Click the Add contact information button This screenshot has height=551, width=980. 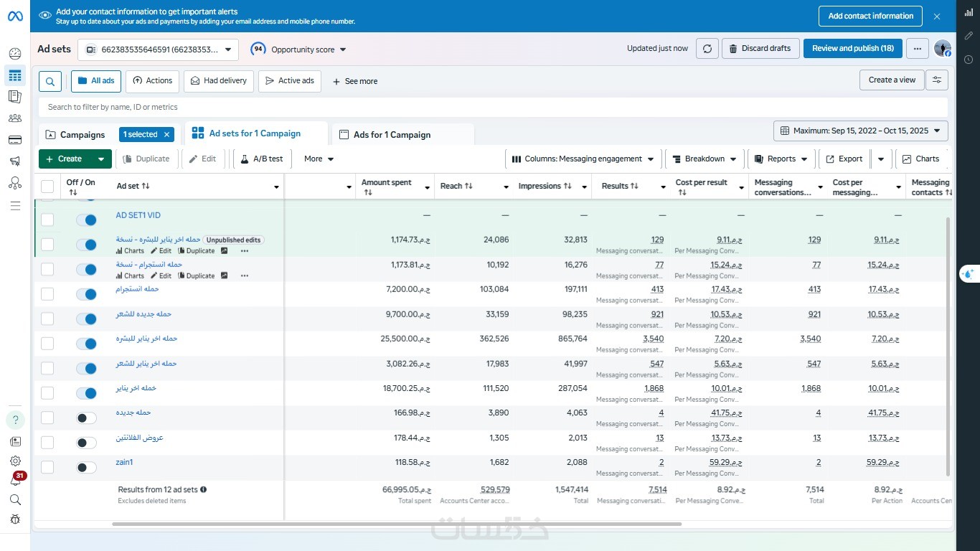click(x=870, y=16)
